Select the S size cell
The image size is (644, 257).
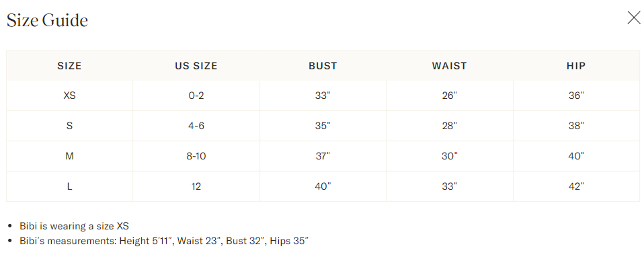pyautogui.click(x=69, y=126)
